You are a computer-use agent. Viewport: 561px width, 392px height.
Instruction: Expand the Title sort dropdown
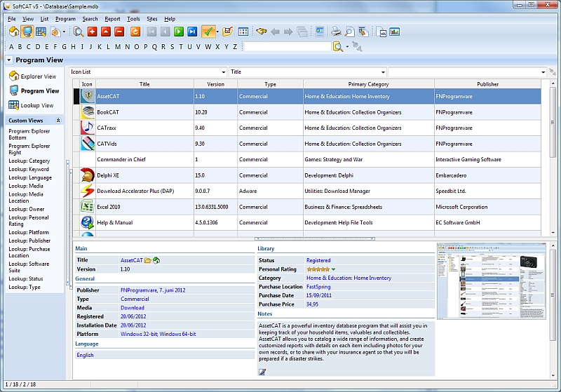coord(383,72)
